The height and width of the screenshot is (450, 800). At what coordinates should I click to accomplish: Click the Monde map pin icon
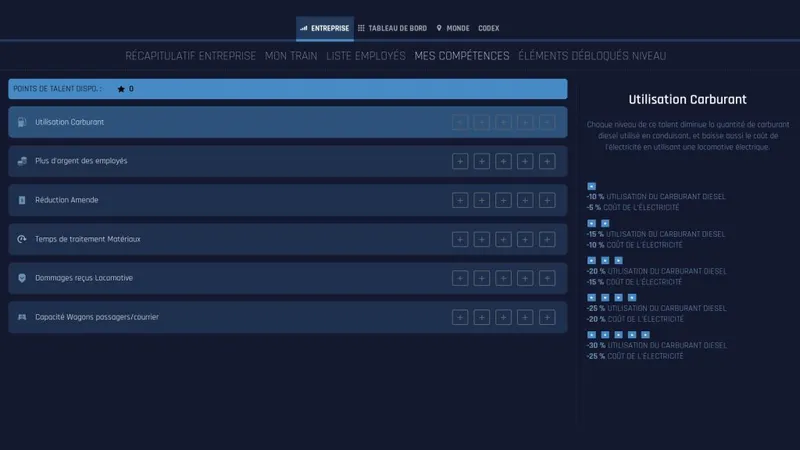(438, 28)
